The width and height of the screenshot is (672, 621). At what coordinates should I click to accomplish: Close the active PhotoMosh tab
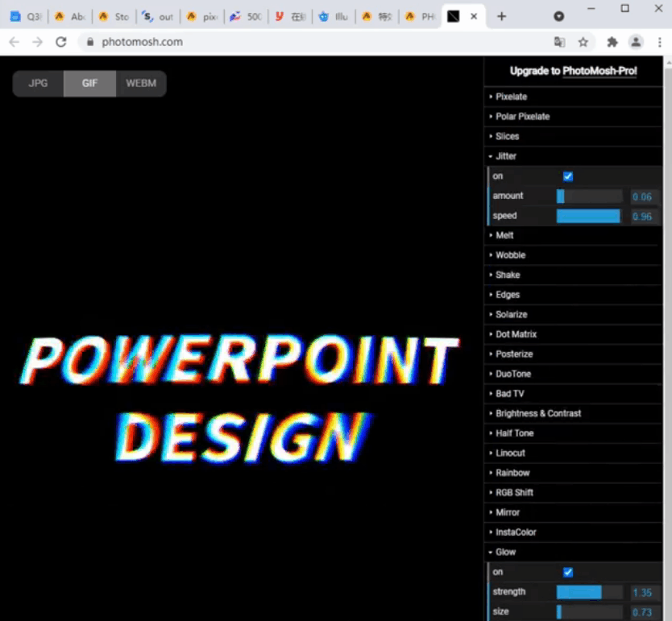click(474, 16)
